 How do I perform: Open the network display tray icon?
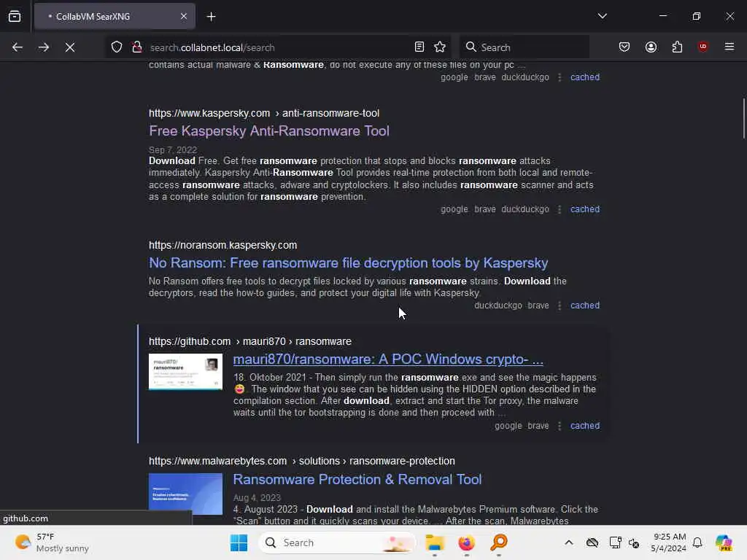(615, 542)
